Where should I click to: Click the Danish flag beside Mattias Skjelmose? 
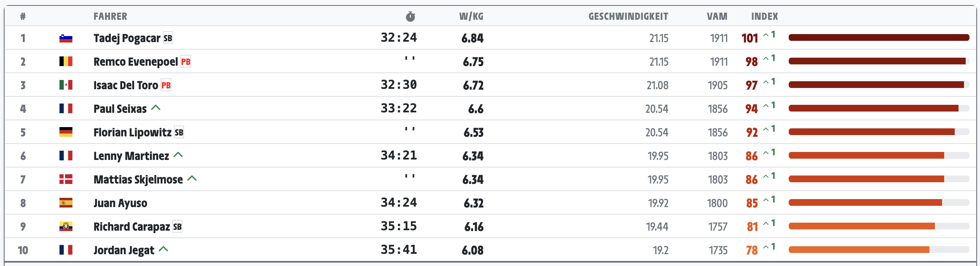coord(66,179)
